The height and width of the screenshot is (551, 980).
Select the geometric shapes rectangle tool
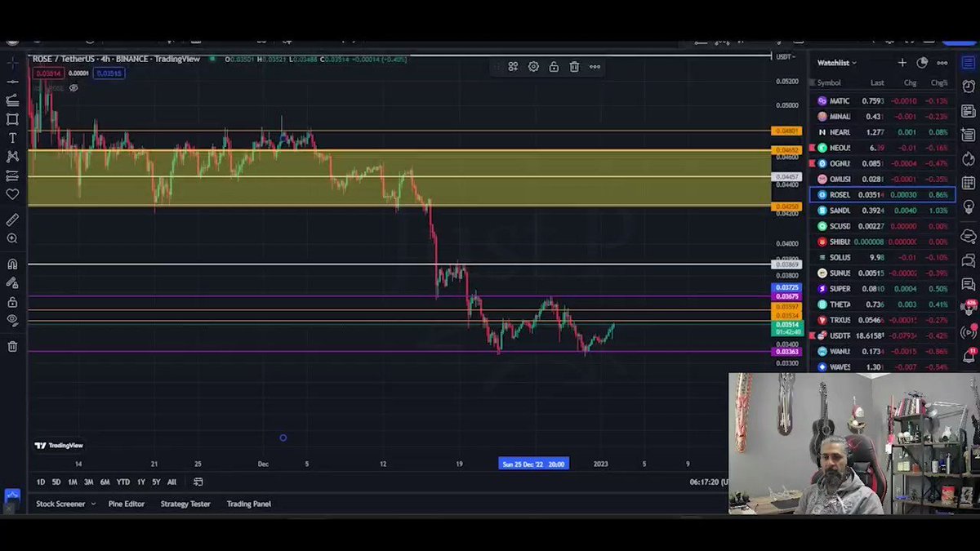click(12, 119)
